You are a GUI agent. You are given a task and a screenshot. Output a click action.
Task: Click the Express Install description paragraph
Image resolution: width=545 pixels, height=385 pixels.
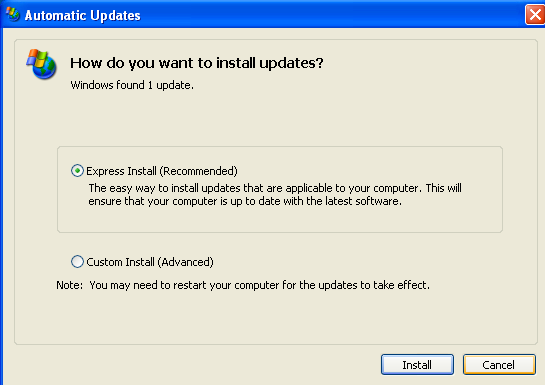(275, 195)
